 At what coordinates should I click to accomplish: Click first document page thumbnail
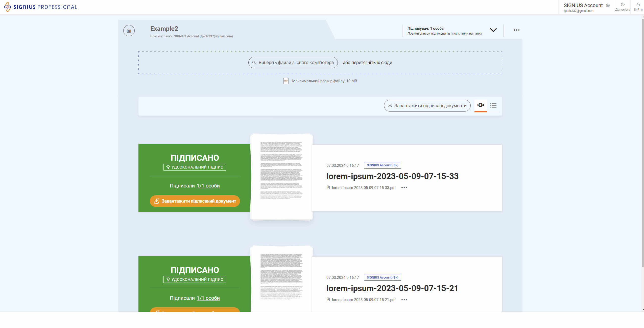tap(281, 177)
